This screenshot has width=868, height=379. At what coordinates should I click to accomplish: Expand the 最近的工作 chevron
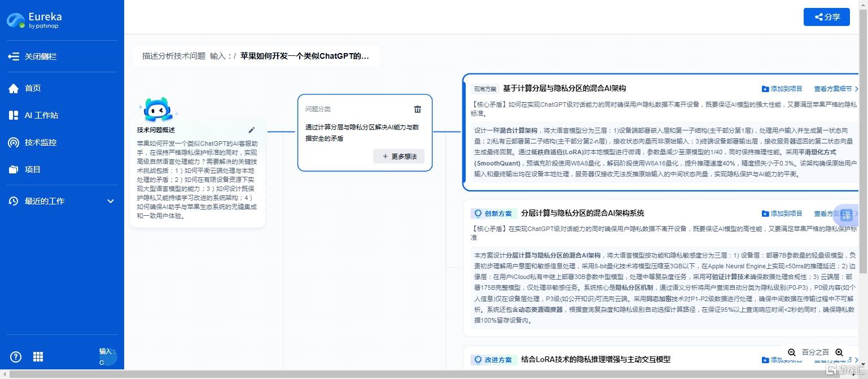click(x=111, y=201)
